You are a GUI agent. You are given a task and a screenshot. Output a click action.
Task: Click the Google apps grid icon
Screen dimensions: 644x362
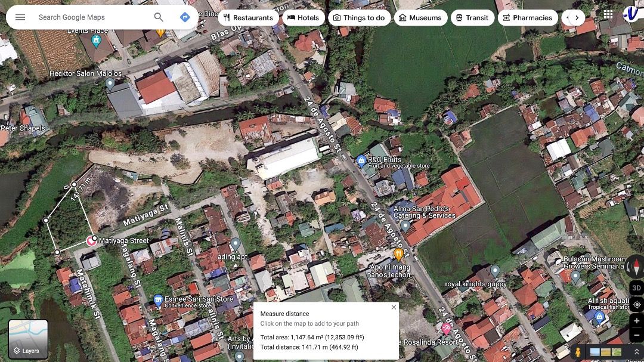click(x=608, y=13)
